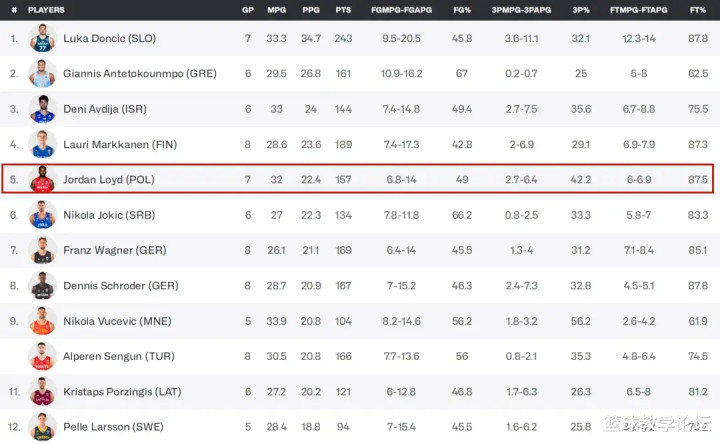The width and height of the screenshot is (720, 444).
Task: Open Franz Wagner (GER) player link
Action: 115,250
